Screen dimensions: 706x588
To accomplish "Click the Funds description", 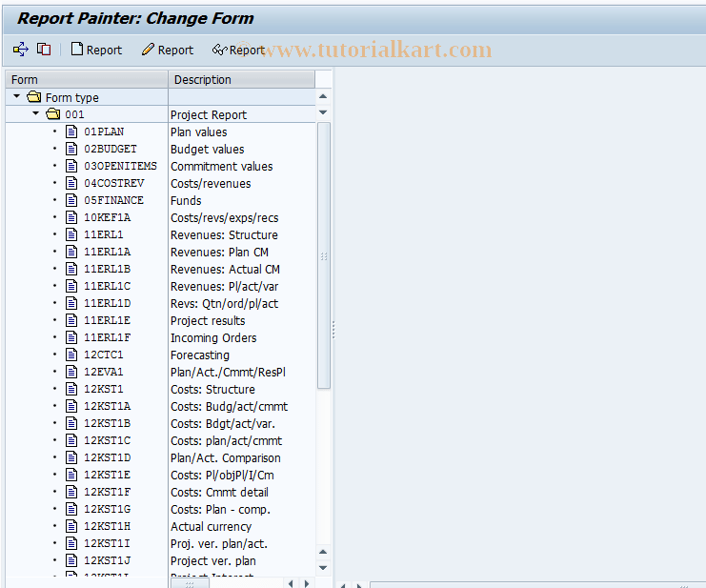I will [x=186, y=200].
